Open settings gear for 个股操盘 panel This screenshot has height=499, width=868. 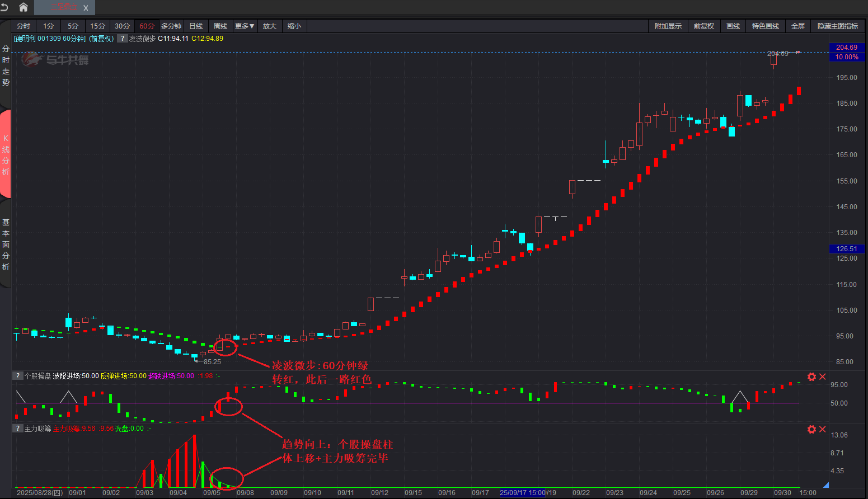[811, 377]
